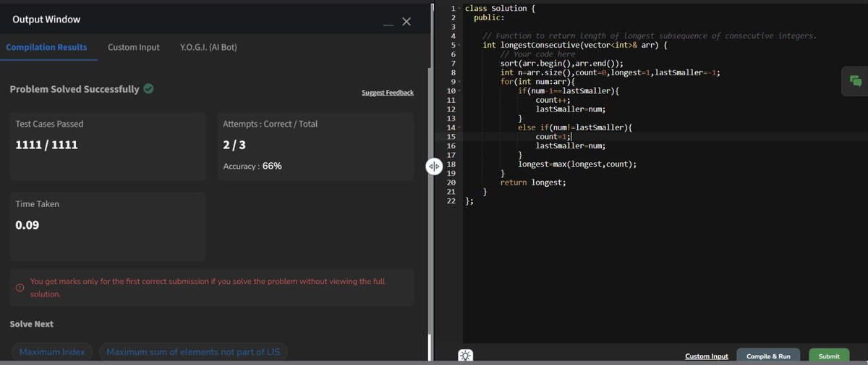Viewport: 868px width, 365px height.
Task: Collapse for loop fold arrow, line 9
Action: coord(459,82)
